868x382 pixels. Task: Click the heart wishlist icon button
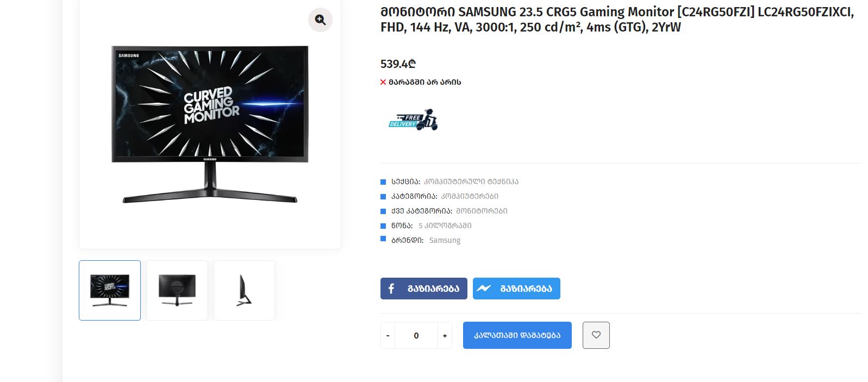596,335
